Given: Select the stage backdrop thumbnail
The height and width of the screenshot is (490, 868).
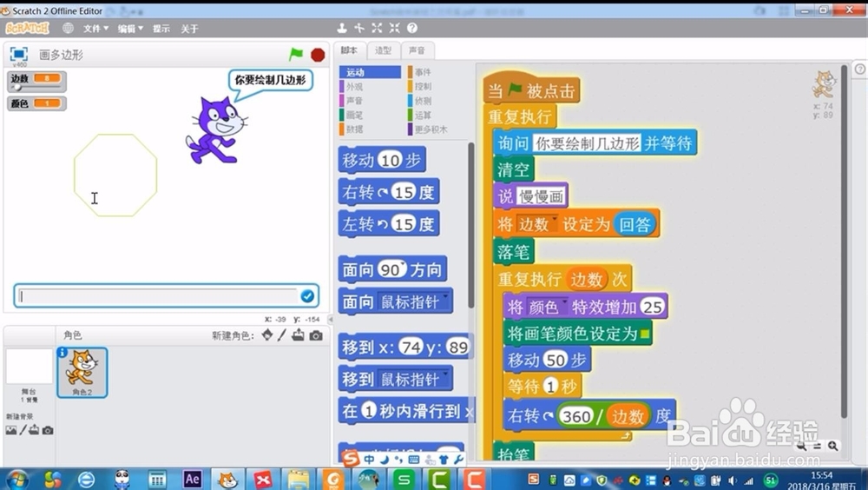Looking at the screenshot, I should tap(29, 367).
